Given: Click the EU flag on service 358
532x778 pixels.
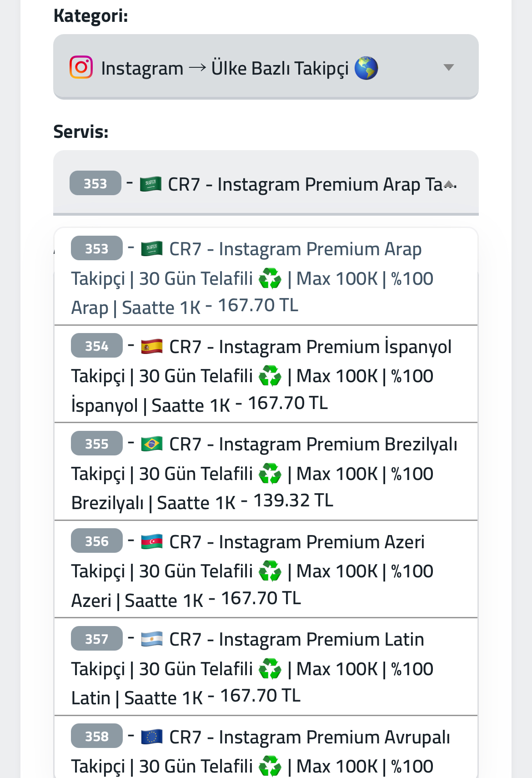Looking at the screenshot, I should pyautogui.click(x=152, y=737).
